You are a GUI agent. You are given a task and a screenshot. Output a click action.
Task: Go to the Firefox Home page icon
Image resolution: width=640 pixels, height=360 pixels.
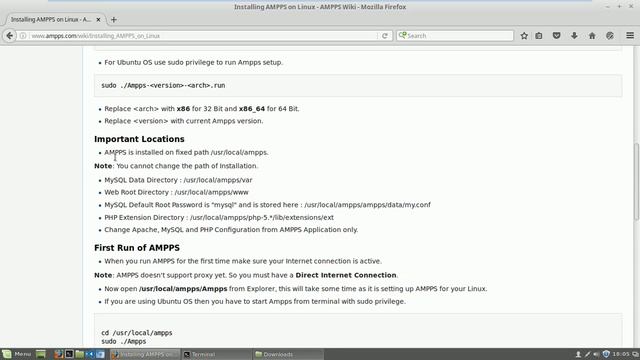click(592, 36)
